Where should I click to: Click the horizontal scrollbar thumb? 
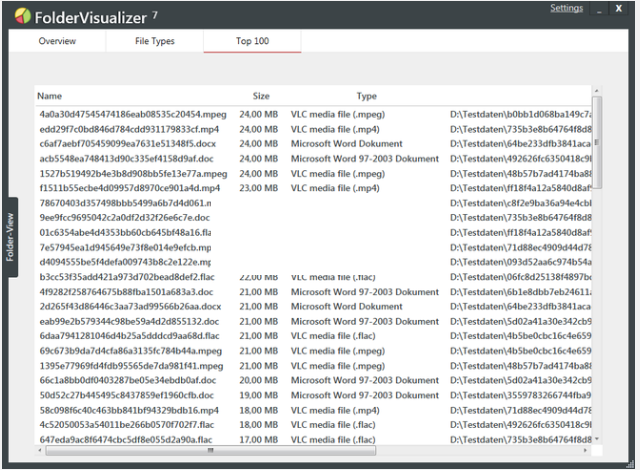[210, 450]
